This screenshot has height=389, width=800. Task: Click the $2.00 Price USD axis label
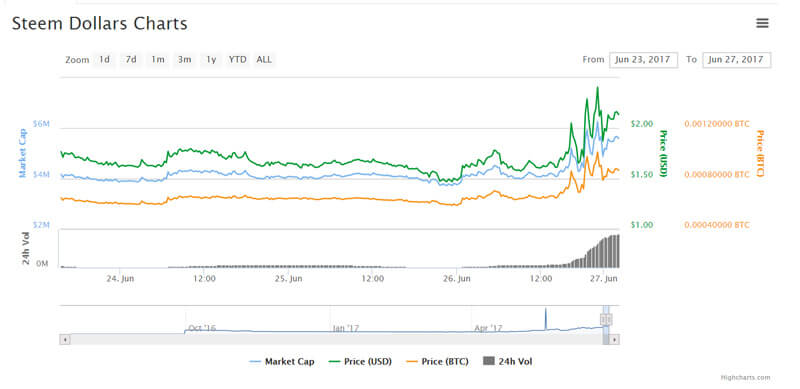pyautogui.click(x=641, y=124)
